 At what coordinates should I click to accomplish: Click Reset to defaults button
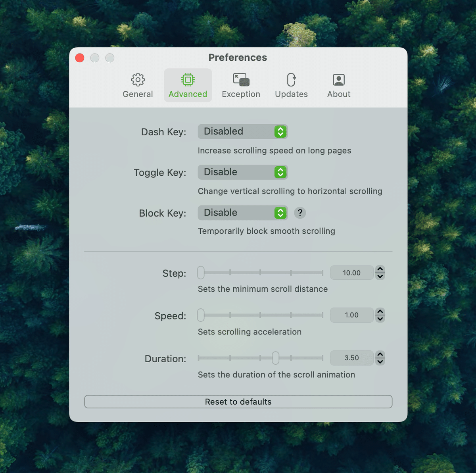coord(238,402)
